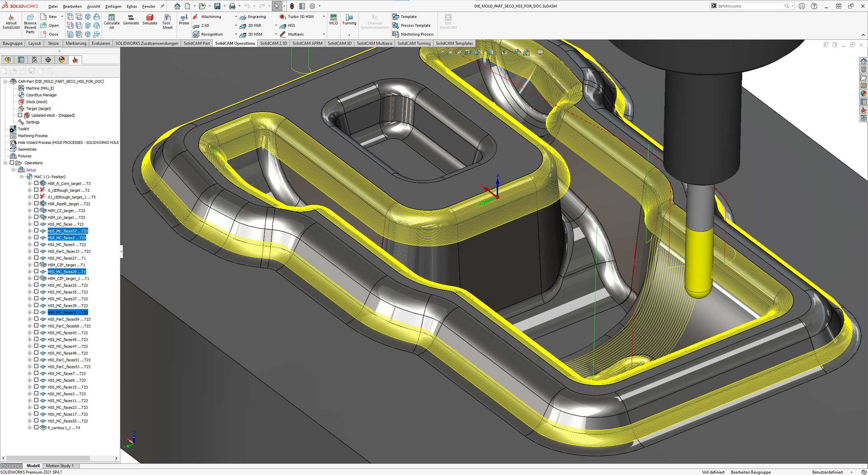Viewport: 868px width, 475px height.
Task: Select HSS_MC_faces57 operation in tree
Action: (68, 231)
